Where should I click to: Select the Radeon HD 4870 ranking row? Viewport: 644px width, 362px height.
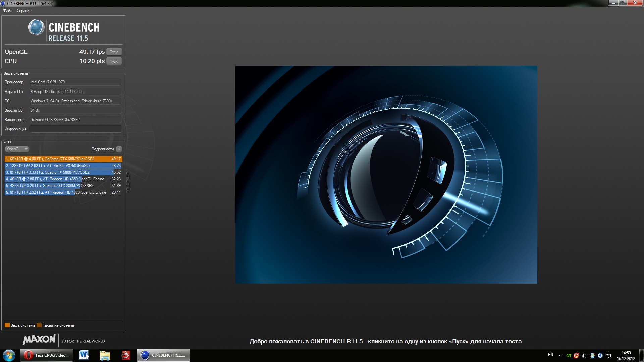click(63, 192)
